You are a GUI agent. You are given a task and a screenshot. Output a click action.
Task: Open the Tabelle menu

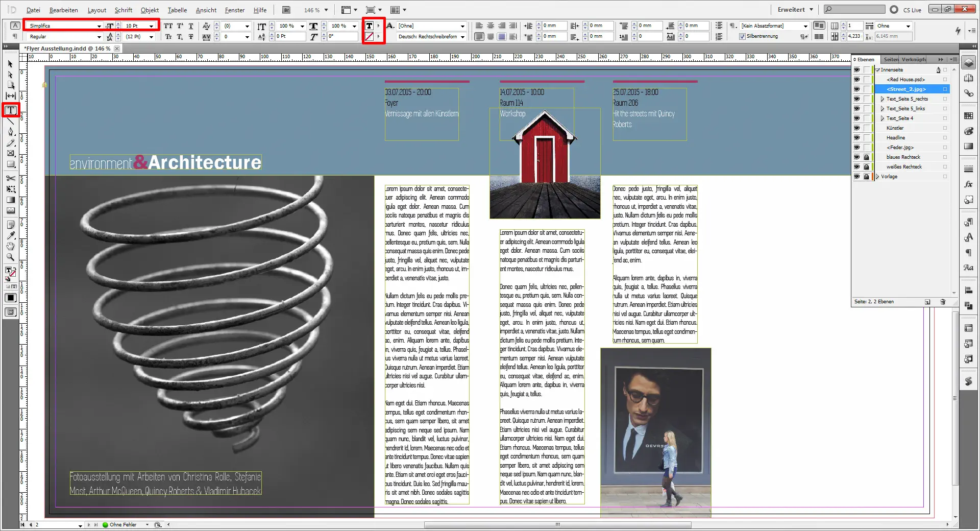click(x=177, y=10)
